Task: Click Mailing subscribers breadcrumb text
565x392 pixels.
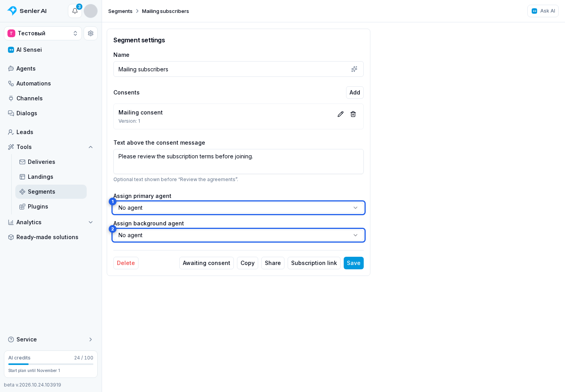Action: pyautogui.click(x=166, y=11)
